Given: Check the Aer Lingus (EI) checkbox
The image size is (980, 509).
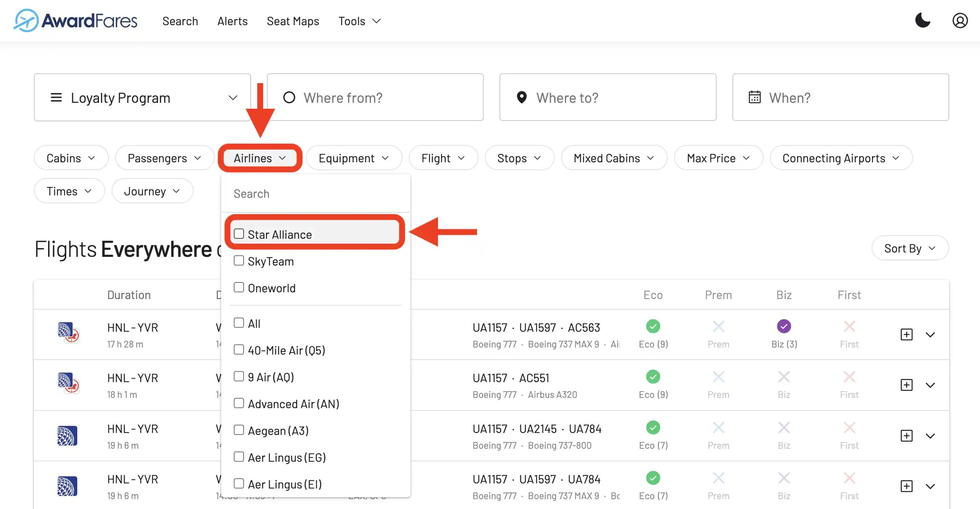Looking at the screenshot, I should [238, 483].
